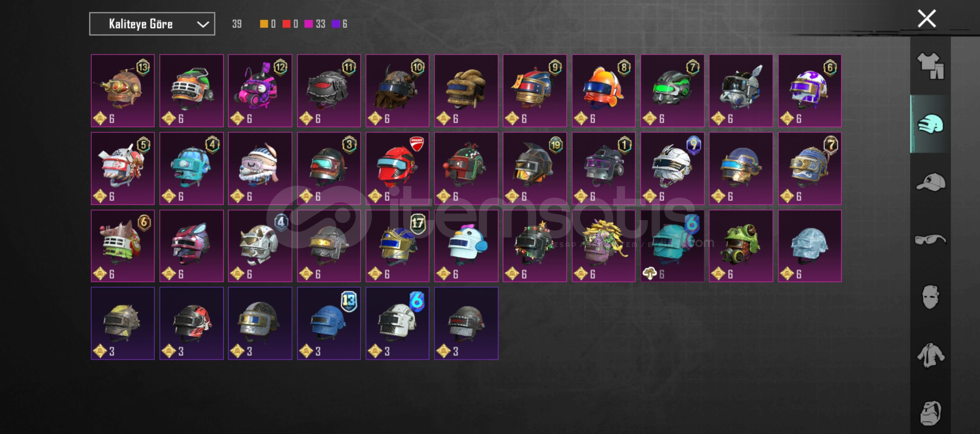Close the inventory with the X icon

click(x=927, y=18)
